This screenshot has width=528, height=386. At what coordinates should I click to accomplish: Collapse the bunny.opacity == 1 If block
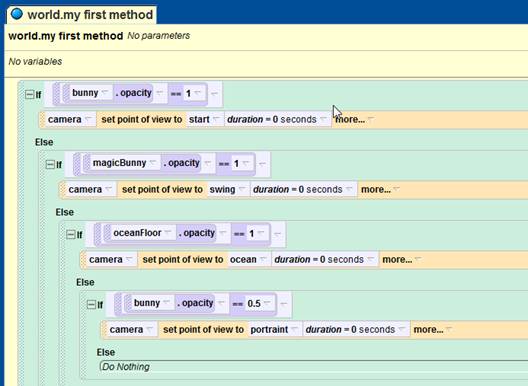pos(29,94)
